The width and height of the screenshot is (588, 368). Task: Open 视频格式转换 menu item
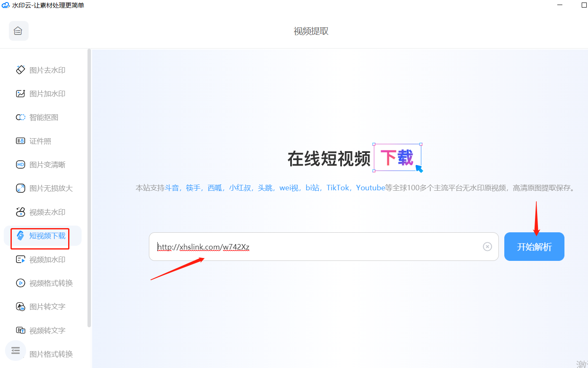click(x=42, y=283)
